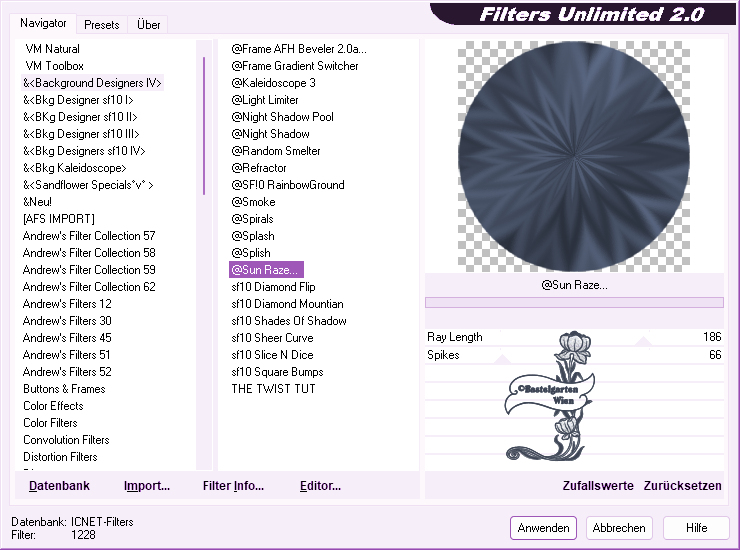Open Hilfe
The image size is (740, 550).
[696, 528]
